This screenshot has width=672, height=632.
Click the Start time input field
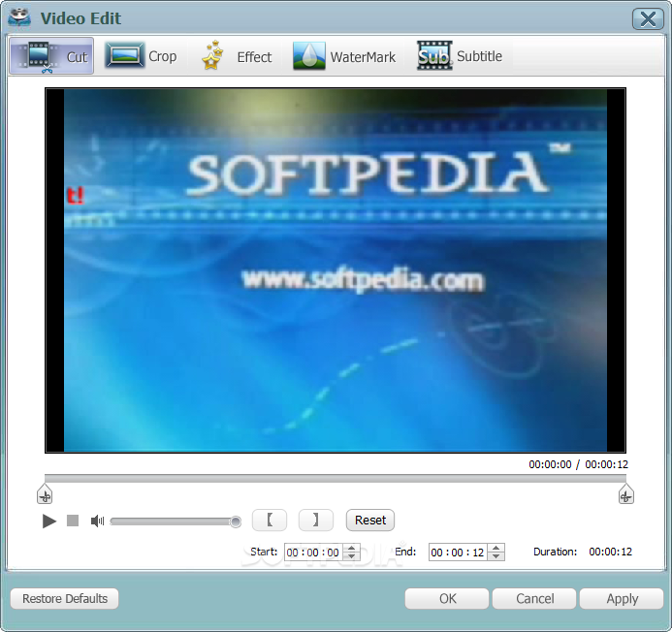[x=315, y=553]
